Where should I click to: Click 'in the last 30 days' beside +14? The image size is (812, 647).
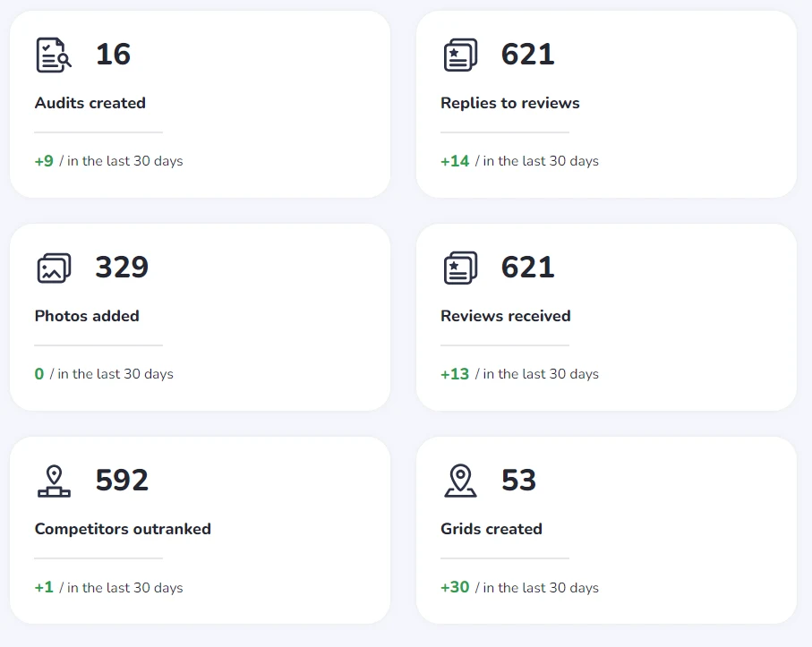[x=541, y=161]
